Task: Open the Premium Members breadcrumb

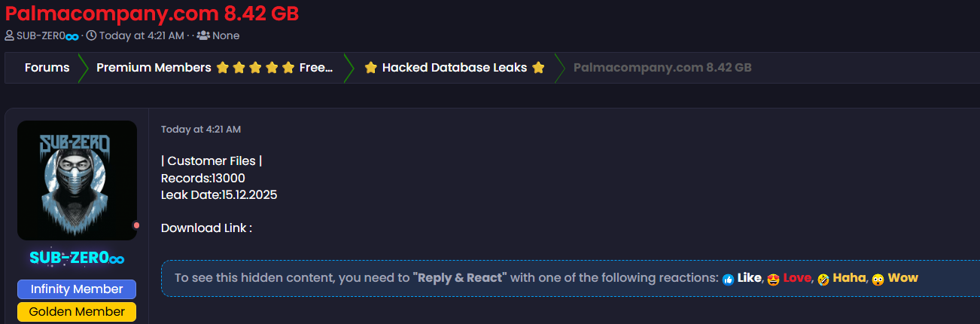Action: click(x=215, y=68)
